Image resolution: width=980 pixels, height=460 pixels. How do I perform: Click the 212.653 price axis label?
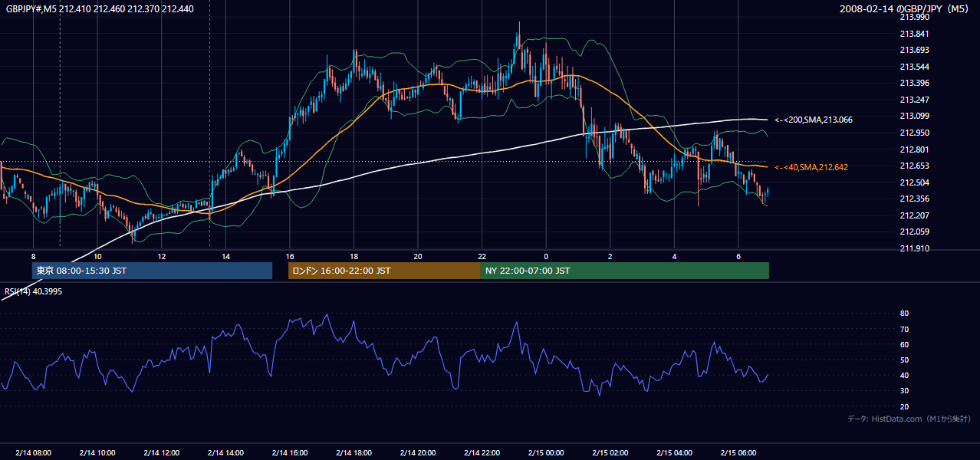914,166
